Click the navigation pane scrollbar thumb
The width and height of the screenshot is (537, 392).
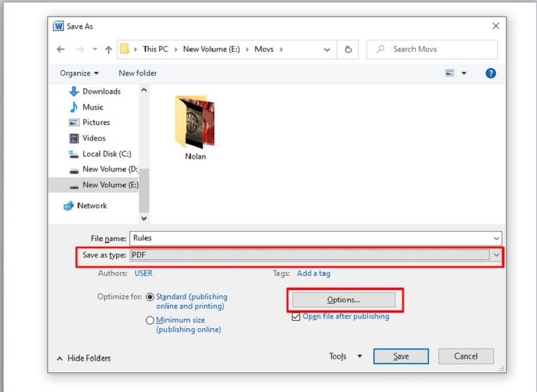pyautogui.click(x=144, y=190)
